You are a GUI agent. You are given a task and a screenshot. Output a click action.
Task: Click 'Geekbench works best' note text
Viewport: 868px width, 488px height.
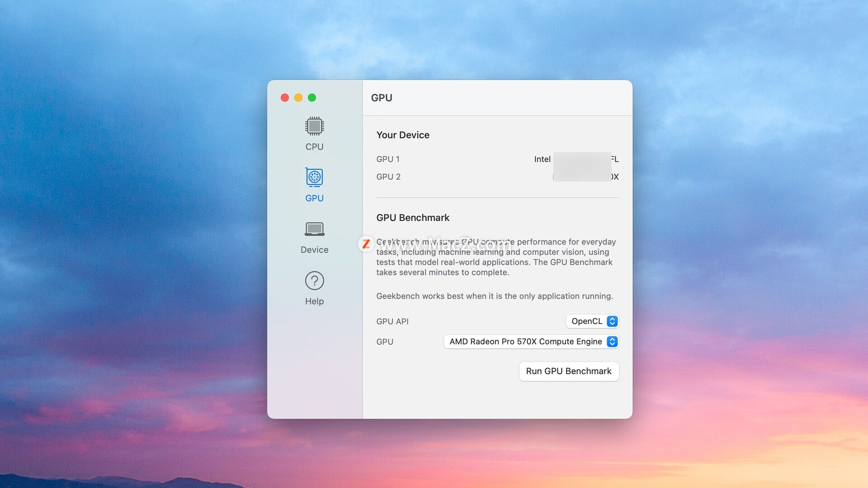tap(495, 296)
